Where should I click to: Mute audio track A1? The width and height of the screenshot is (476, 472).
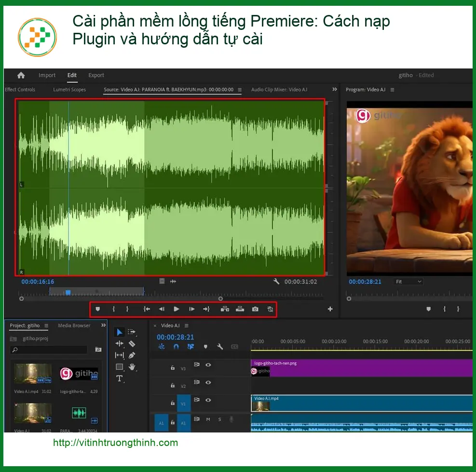tap(208, 419)
